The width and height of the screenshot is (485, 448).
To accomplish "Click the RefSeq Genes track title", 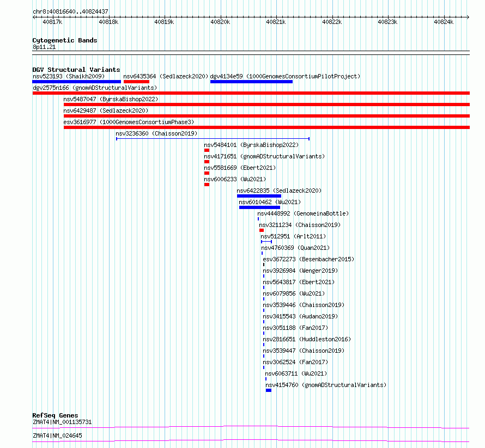I will 55,415.
